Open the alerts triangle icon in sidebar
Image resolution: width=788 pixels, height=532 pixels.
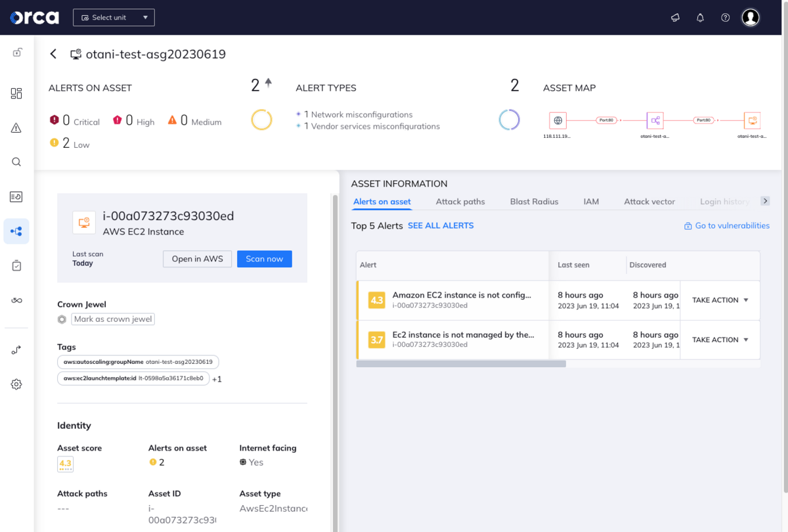pyautogui.click(x=16, y=128)
